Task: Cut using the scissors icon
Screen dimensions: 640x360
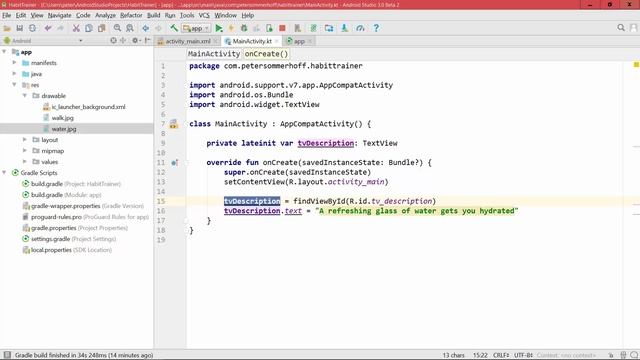Action: tap(76, 28)
